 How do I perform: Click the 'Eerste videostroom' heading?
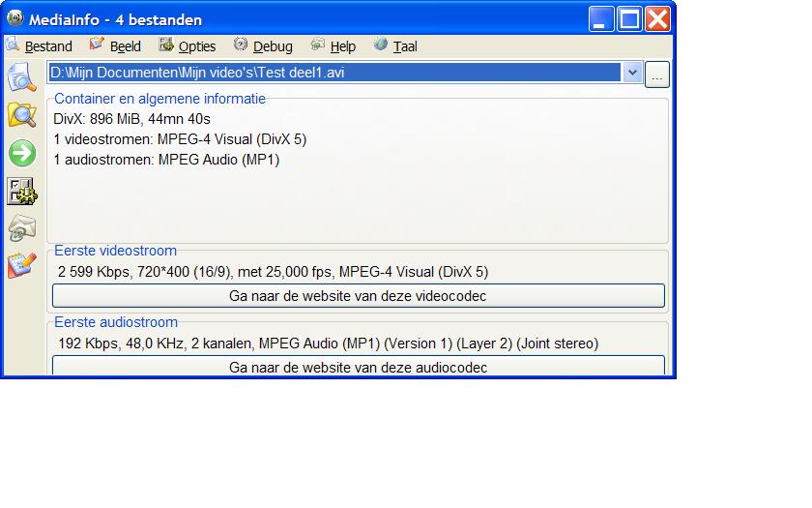coord(115,251)
